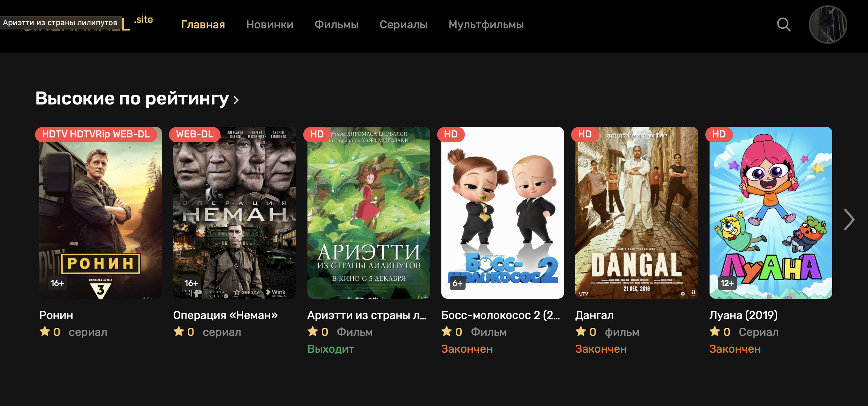Open the Мультфильмы section
This screenshot has width=868, height=406.
tap(486, 25)
